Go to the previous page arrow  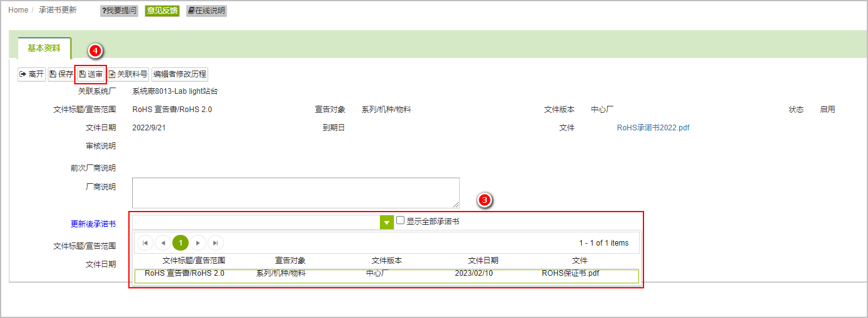(x=163, y=243)
